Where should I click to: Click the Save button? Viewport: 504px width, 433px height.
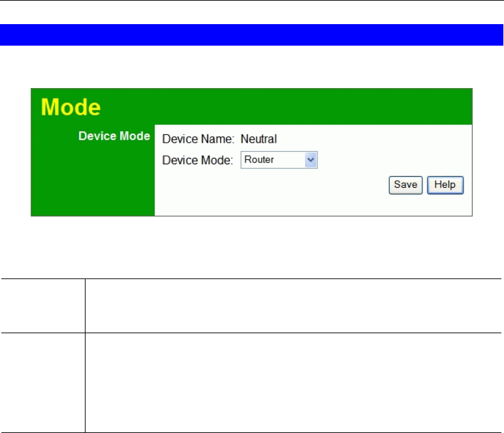(405, 185)
